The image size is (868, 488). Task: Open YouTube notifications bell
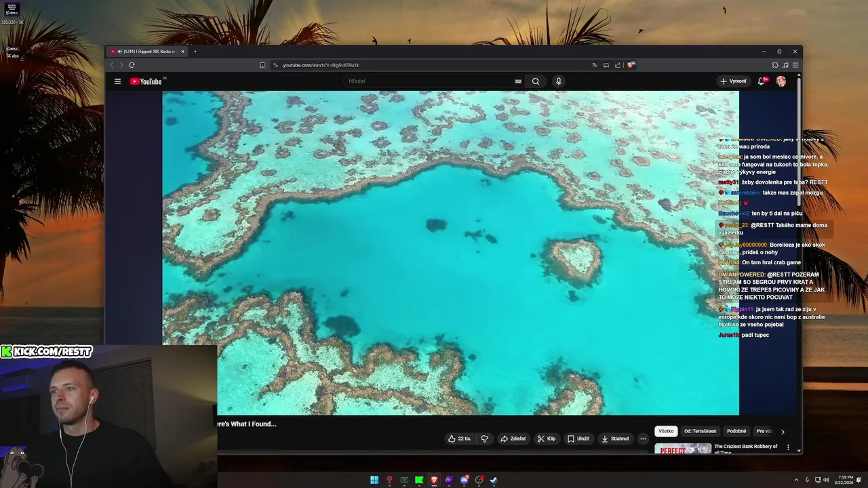(x=762, y=81)
